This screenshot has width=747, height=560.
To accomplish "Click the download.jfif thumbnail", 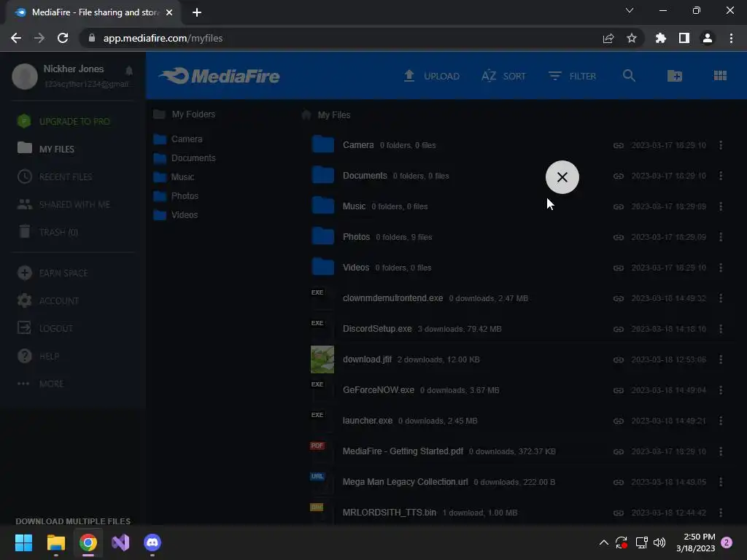I will coord(322,359).
